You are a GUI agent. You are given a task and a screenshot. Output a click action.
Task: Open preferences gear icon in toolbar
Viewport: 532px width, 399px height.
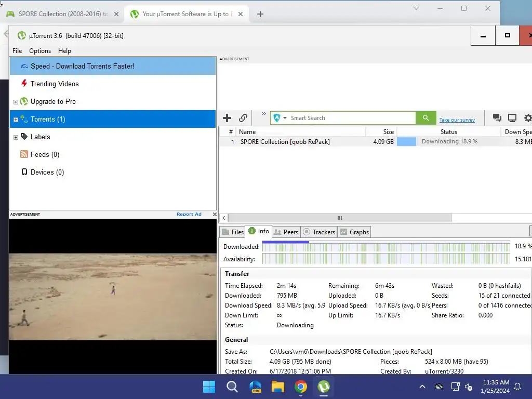(x=528, y=118)
